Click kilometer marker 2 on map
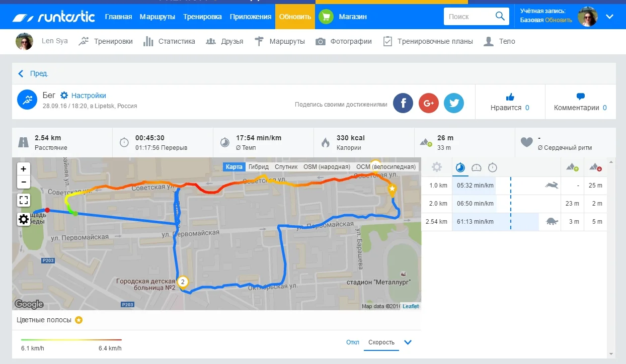The image size is (626, 364). (x=183, y=282)
